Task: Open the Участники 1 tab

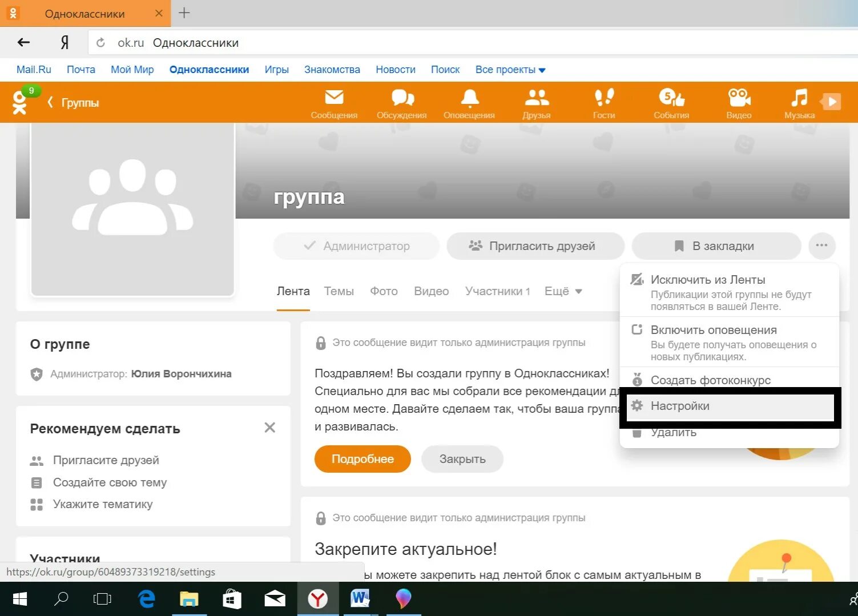Action: [497, 291]
